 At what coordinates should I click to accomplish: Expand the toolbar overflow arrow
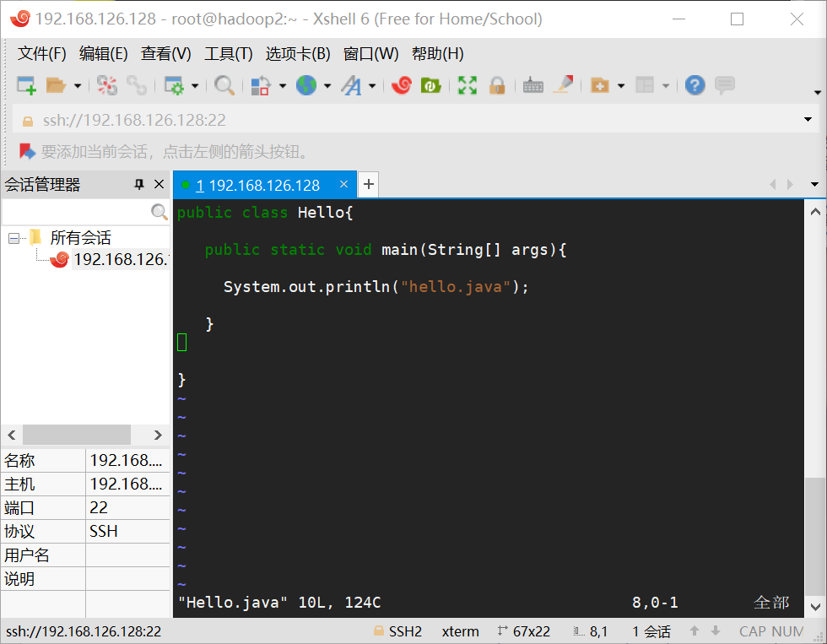pos(818,92)
